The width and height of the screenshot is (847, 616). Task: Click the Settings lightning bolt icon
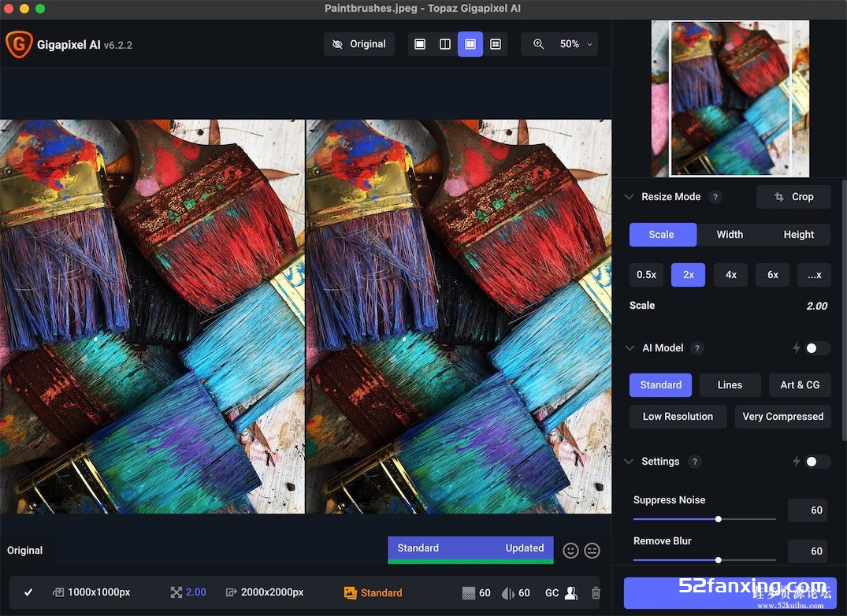[797, 462]
